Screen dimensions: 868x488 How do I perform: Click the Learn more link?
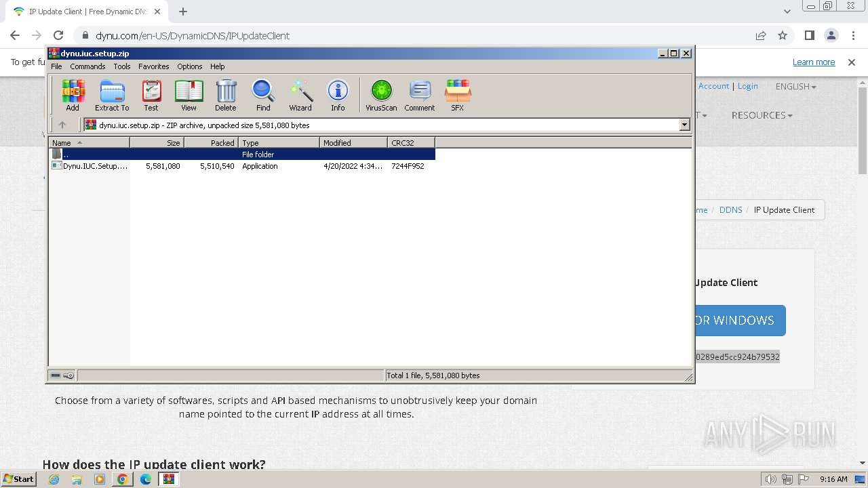[814, 62]
